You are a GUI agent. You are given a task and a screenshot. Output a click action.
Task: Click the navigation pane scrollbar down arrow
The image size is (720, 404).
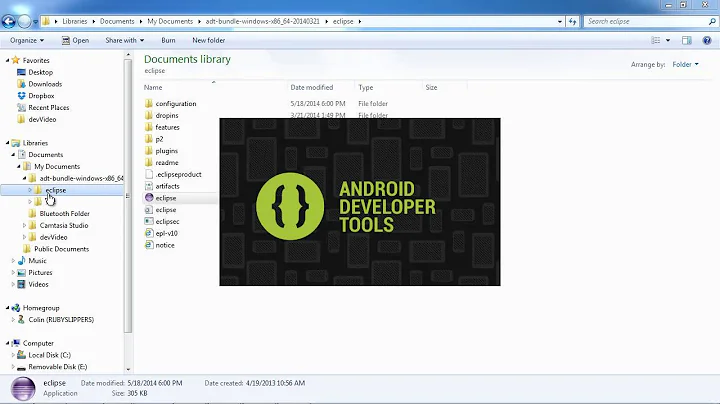click(x=128, y=369)
